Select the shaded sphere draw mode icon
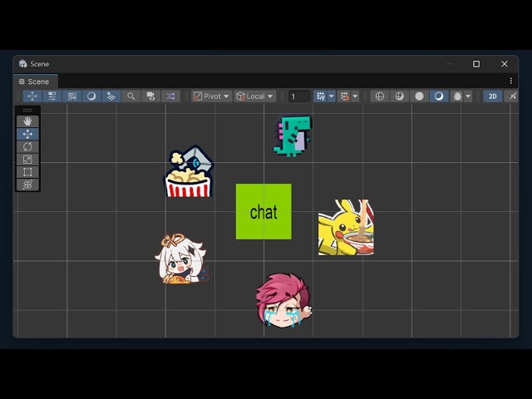This screenshot has width=532, height=399. (439, 96)
